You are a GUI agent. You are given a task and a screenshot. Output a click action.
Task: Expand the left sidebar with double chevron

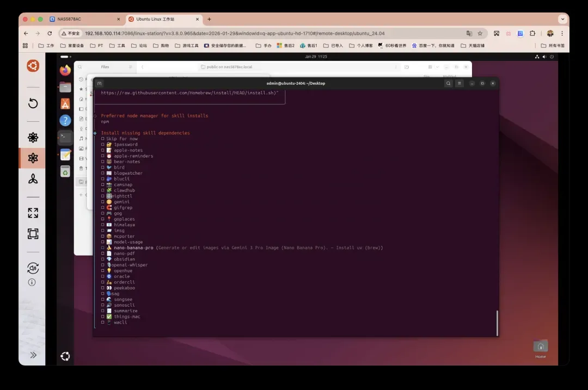(33, 355)
